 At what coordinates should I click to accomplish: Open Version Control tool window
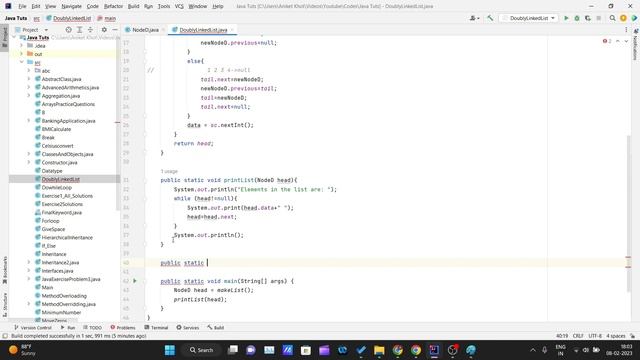(x=33, y=328)
